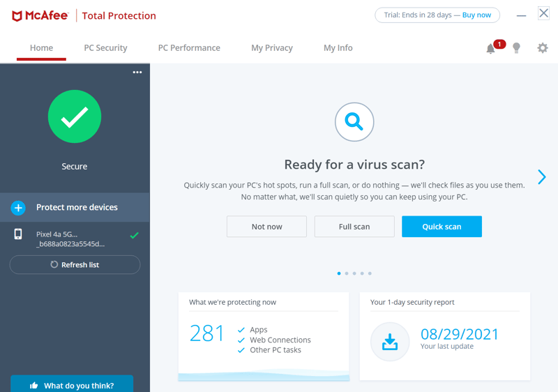The image size is (558, 392).
Task: Open What do you think feedback
Action: (72, 384)
